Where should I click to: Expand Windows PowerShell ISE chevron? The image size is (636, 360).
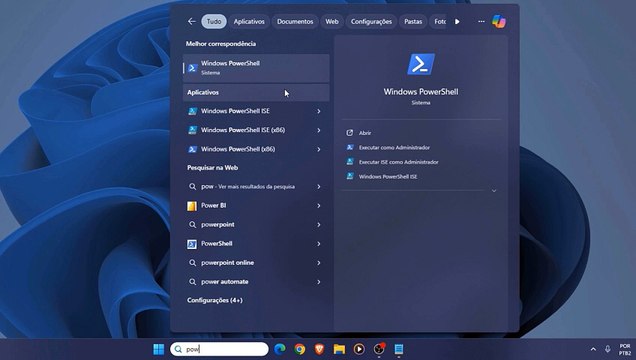click(319, 111)
